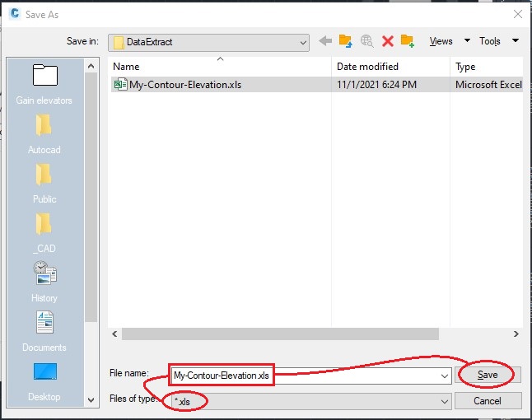
Task: Delete selected file with red X
Action: point(387,41)
